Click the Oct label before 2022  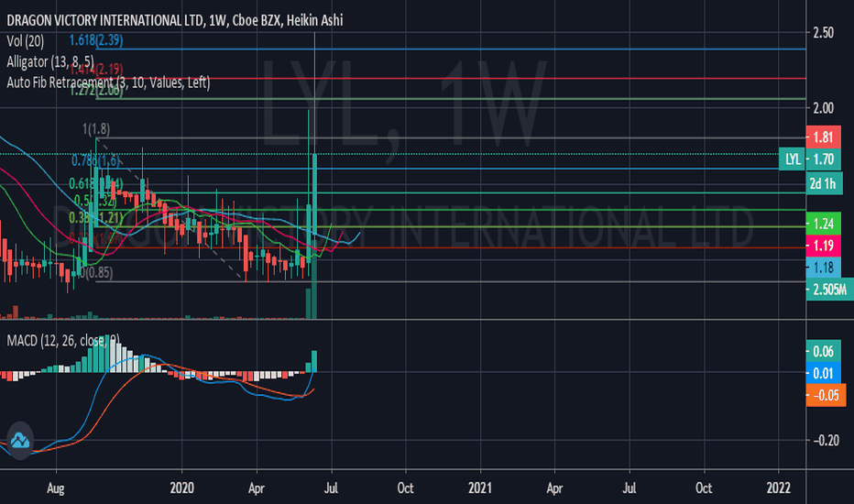[x=704, y=488]
